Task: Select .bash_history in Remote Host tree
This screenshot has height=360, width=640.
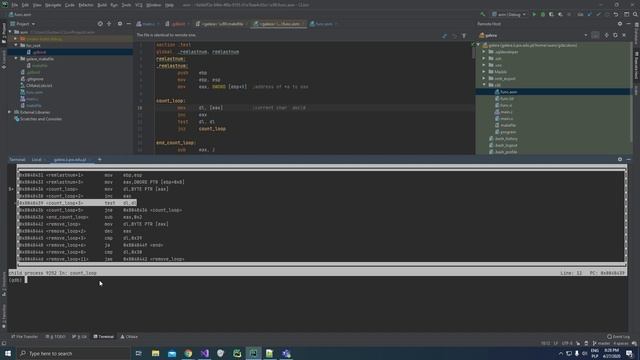Action: pyautogui.click(x=503, y=139)
